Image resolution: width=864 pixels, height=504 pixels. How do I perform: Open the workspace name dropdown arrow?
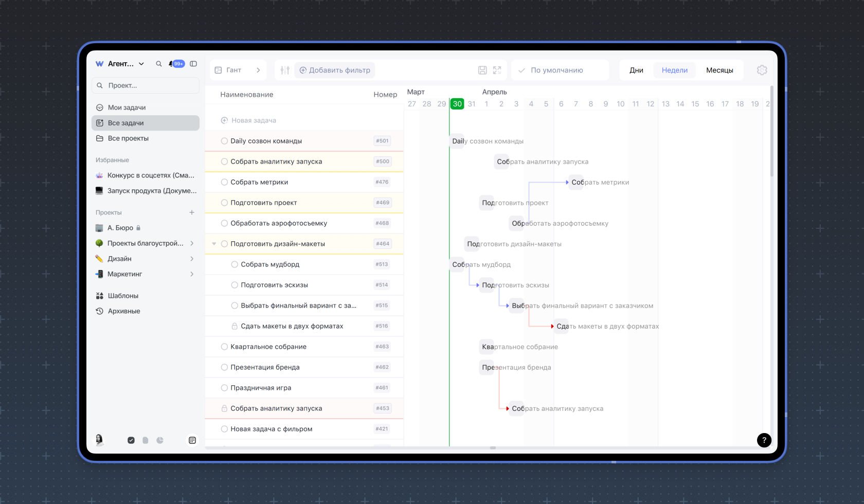141,64
